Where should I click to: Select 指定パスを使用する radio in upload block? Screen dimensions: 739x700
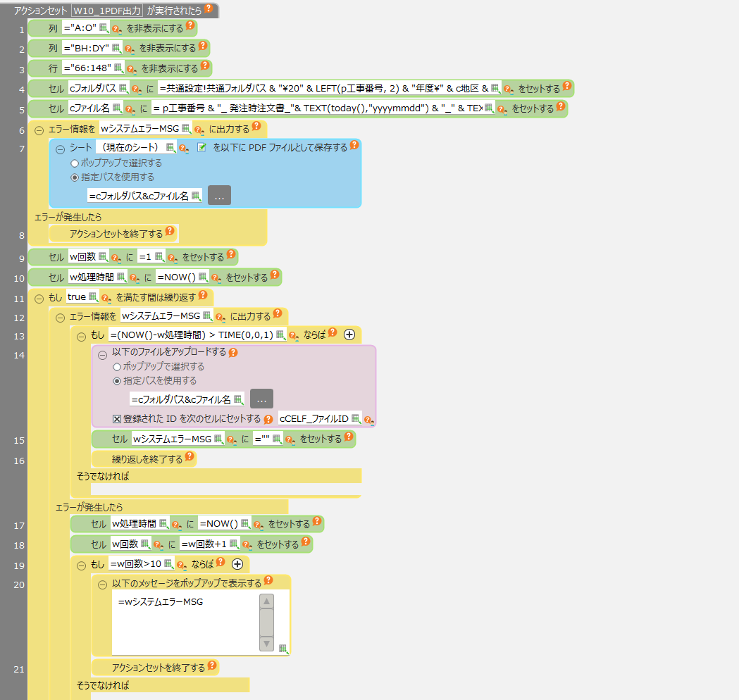click(x=117, y=381)
